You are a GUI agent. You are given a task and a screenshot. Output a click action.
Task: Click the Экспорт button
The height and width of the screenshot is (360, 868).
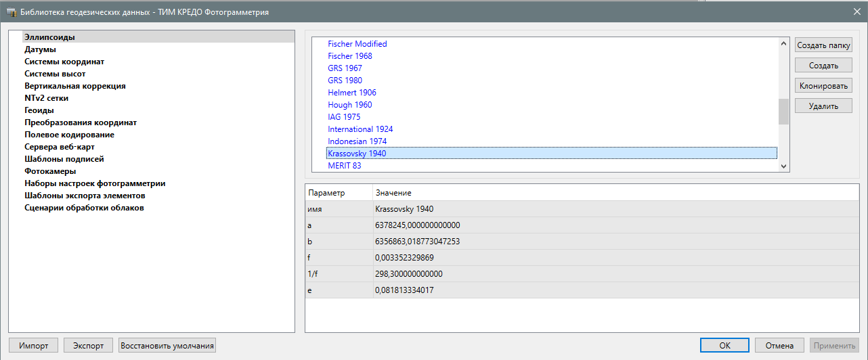88,345
